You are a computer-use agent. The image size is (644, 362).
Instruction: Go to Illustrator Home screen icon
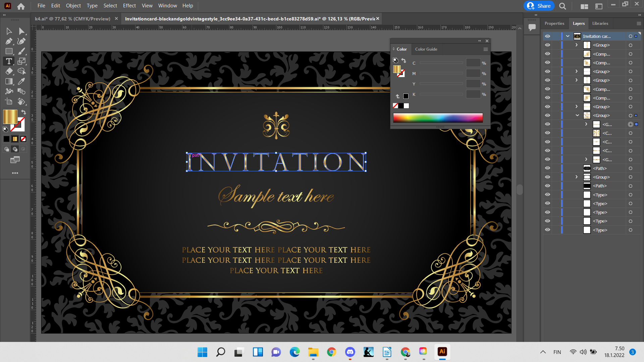coord(21,6)
